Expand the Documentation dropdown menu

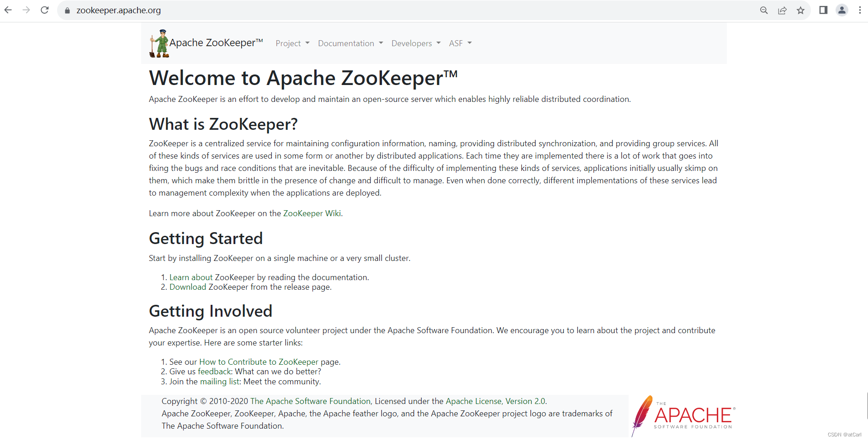click(350, 43)
